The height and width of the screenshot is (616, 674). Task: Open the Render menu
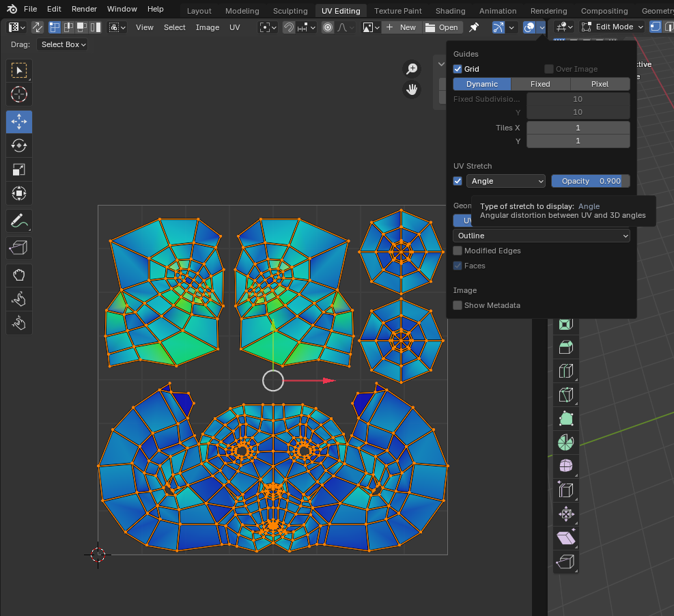pos(84,9)
